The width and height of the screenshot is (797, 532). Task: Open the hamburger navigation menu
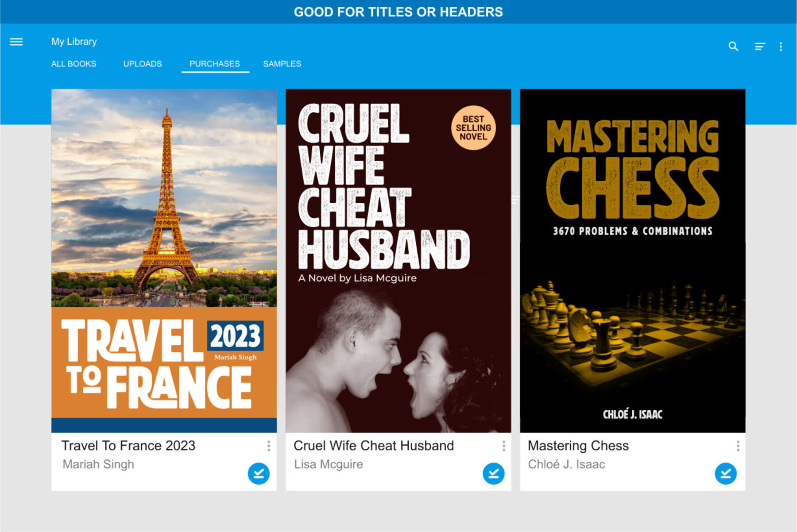pos(16,42)
